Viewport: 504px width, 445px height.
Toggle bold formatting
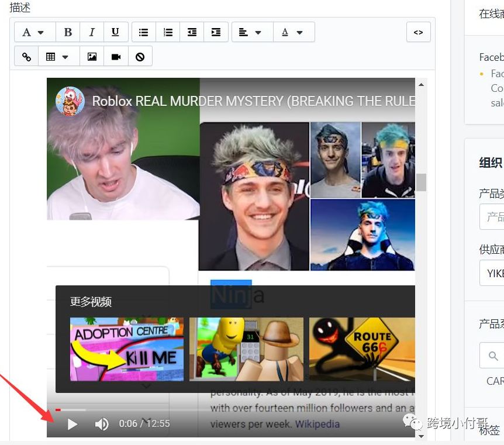coord(68,32)
